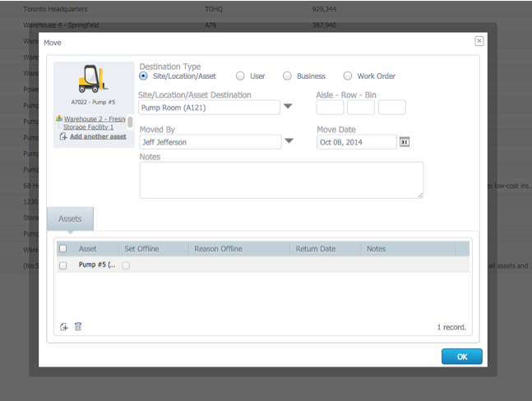Click the TOHQ code in background list
Viewport: 532px width, 401px height.
pos(214,9)
